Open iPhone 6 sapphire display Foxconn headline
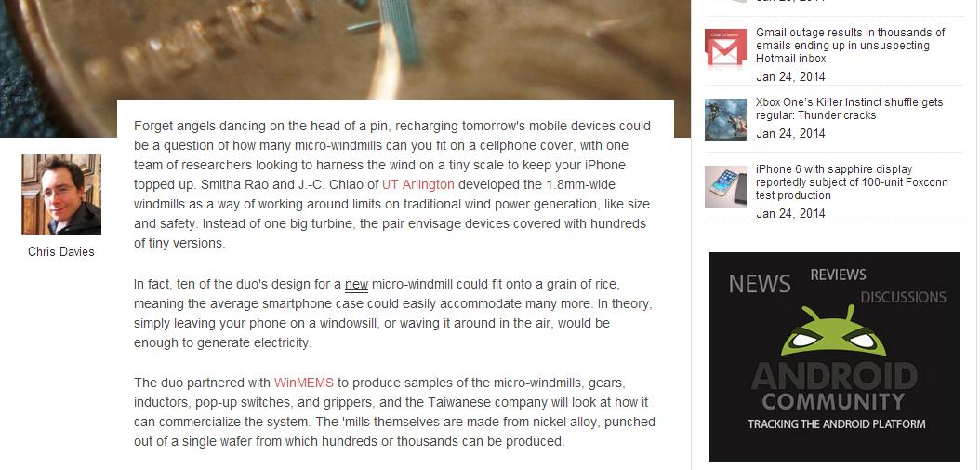The height and width of the screenshot is (470, 980). tap(852, 182)
